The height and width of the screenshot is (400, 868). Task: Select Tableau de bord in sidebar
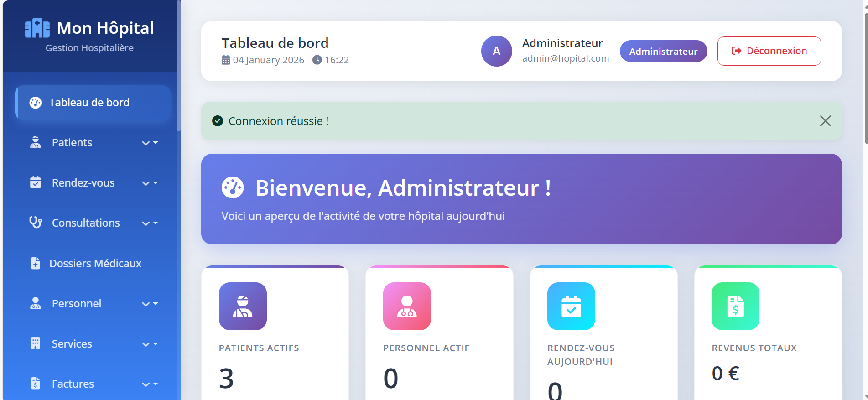89,103
